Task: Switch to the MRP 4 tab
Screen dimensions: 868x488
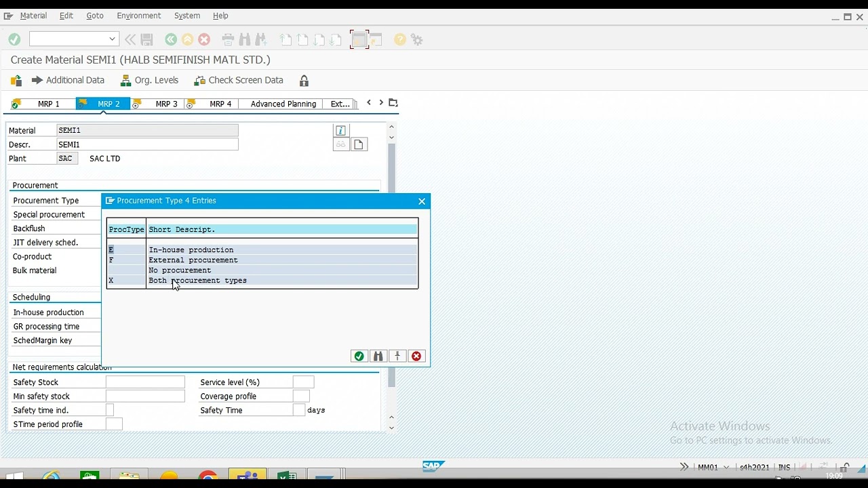Action: (x=220, y=104)
